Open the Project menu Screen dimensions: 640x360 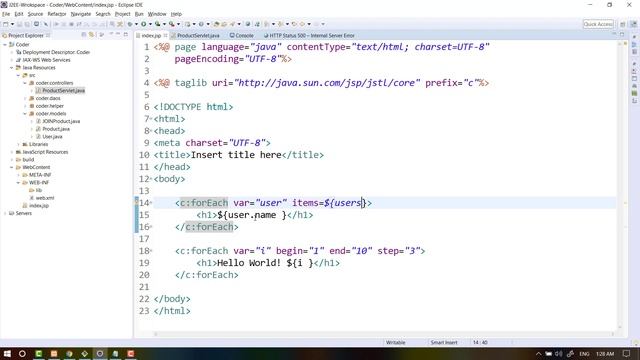(122, 14)
